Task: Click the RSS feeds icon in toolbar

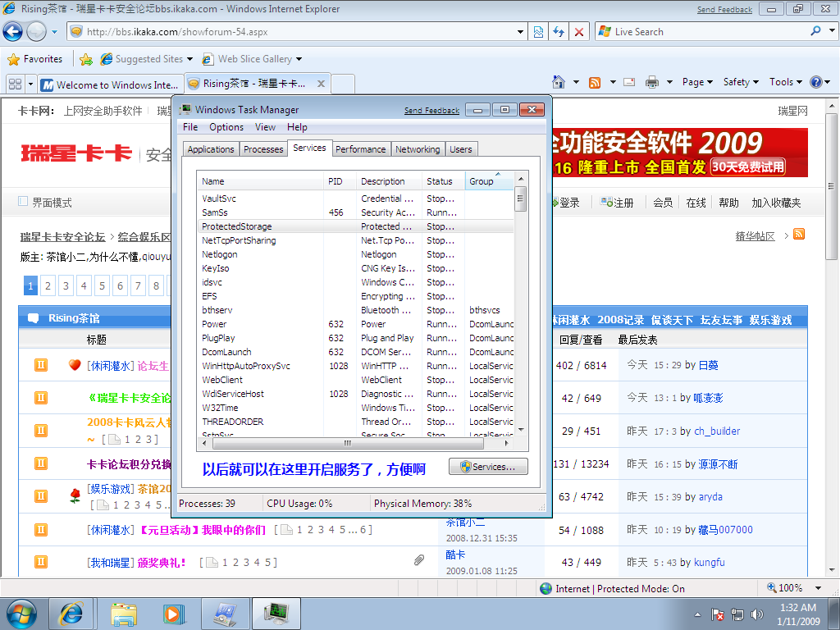Action: click(595, 82)
